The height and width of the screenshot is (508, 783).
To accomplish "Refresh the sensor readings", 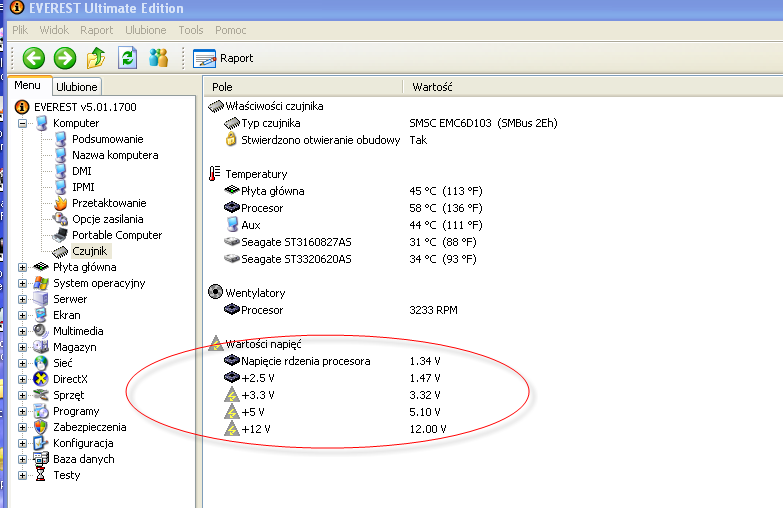I will pos(127,58).
